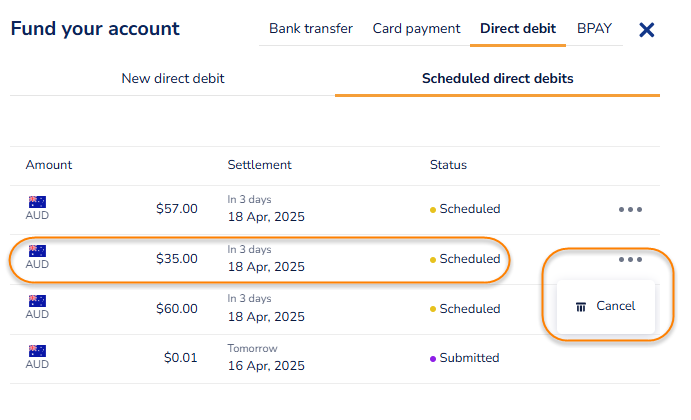Click the Amount column header
Image resolution: width=691 pixels, height=420 pixels.
click(x=49, y=165)
